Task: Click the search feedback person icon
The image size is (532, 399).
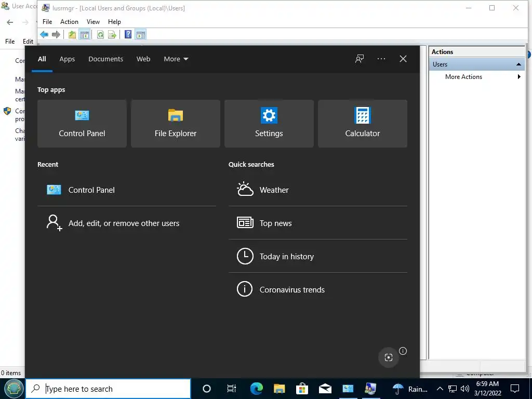Action: 360,59
